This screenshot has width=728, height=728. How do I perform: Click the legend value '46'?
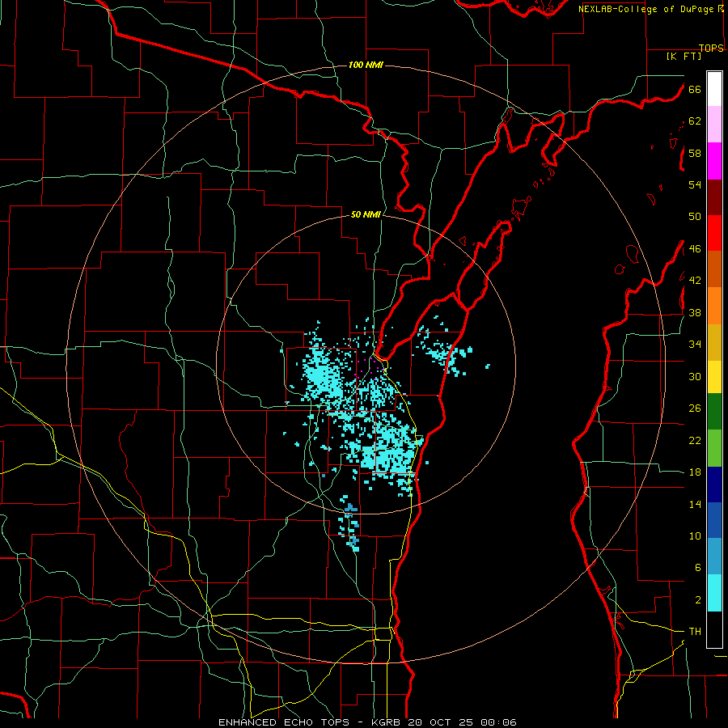pyautogui.click(x=695, y=249)
